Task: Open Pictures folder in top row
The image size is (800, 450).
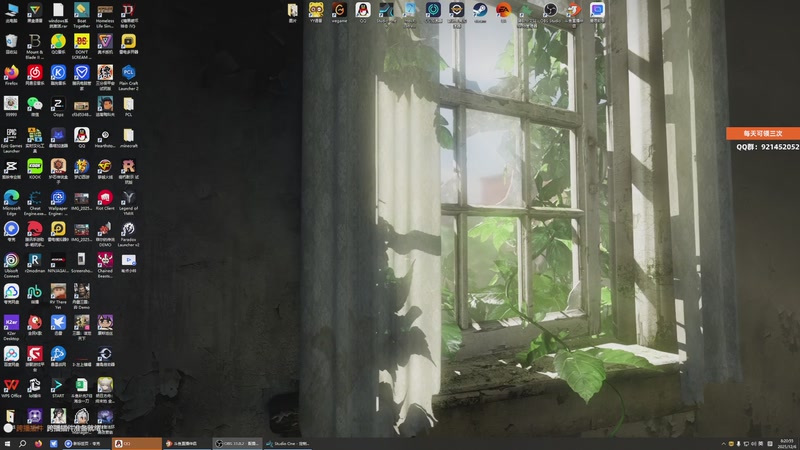Action: coord(292,12)
